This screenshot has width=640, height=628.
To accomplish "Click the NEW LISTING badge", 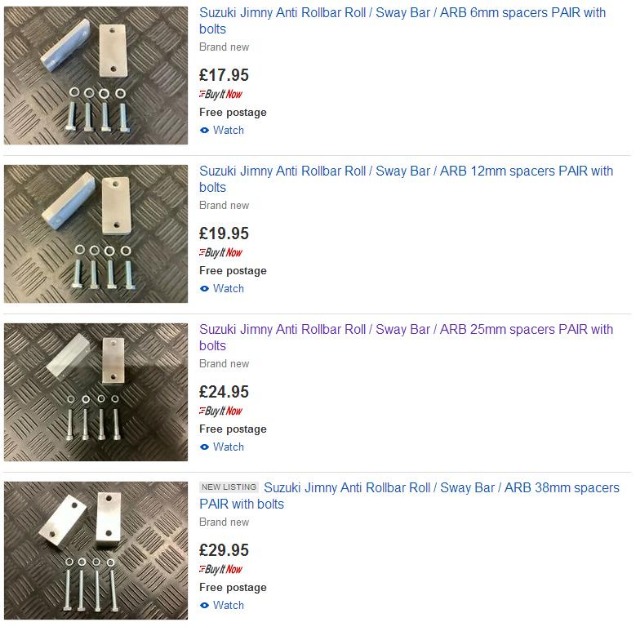I will tap(229, 488).
